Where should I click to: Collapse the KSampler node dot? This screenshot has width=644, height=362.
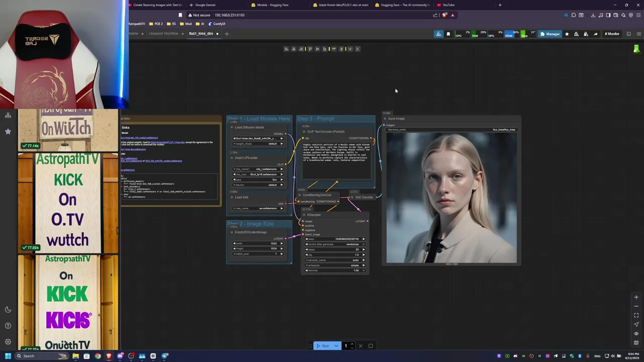pos(304,215)
